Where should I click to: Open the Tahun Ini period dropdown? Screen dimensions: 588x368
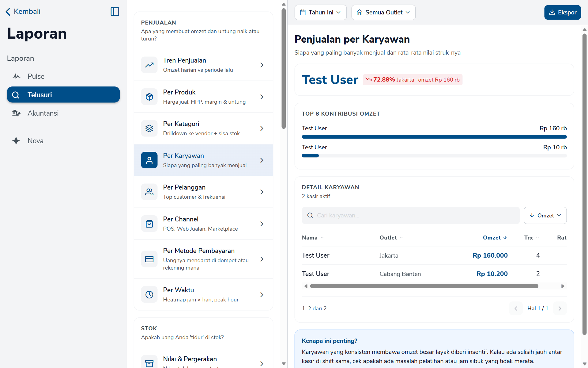tap(320, 13)
